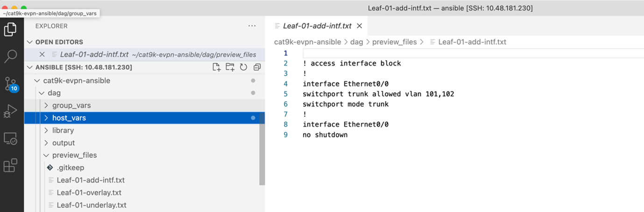Collapse all folders in explorer
The image size is (644, 212).
[257, 68]
